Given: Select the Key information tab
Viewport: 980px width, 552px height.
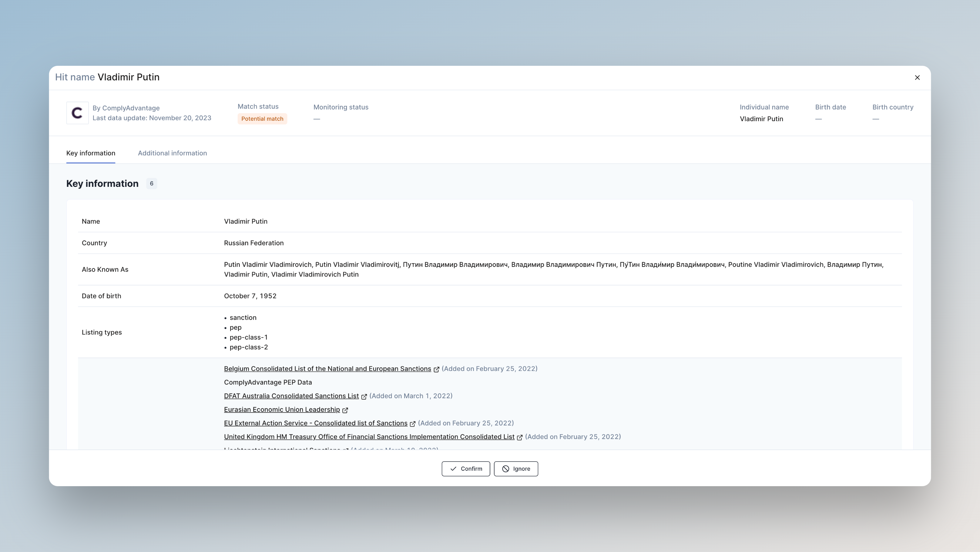Looking at the screenshot, I should [91, 153].
